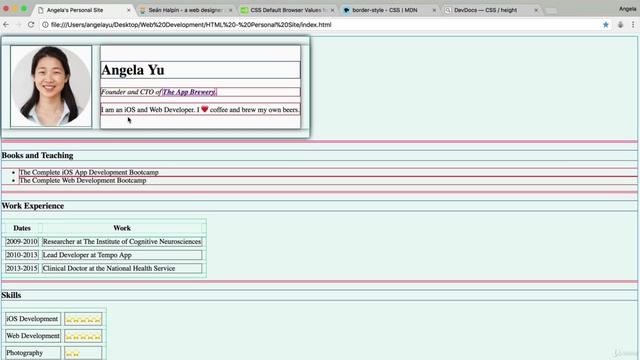This screenshot has height=360, width=640.
Task: Click the browser back arrow
Action: click(x=6, y=24)
